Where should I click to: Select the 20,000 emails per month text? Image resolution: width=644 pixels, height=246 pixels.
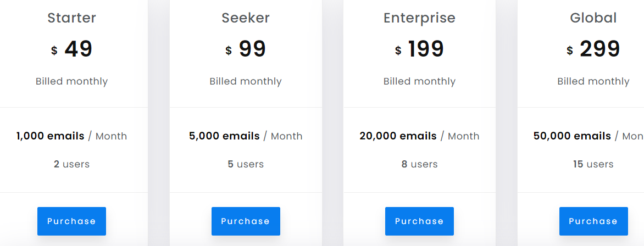pyautogui.click(x=419, y=136)
